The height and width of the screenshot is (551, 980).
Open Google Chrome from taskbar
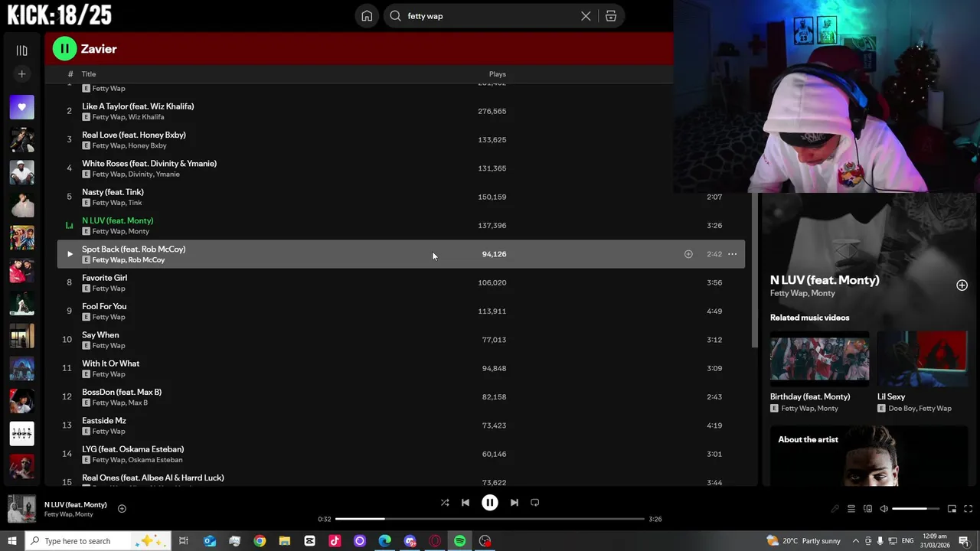coord(260,541)
